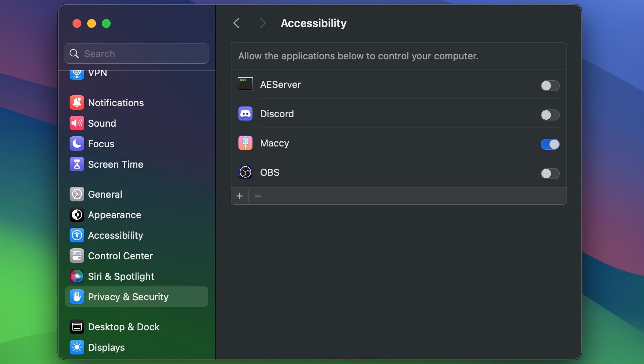Image resolution: width=644 pixels, height=364 pixels.
Task: Click the Maccy app icon
Action: tap(245, 143)
